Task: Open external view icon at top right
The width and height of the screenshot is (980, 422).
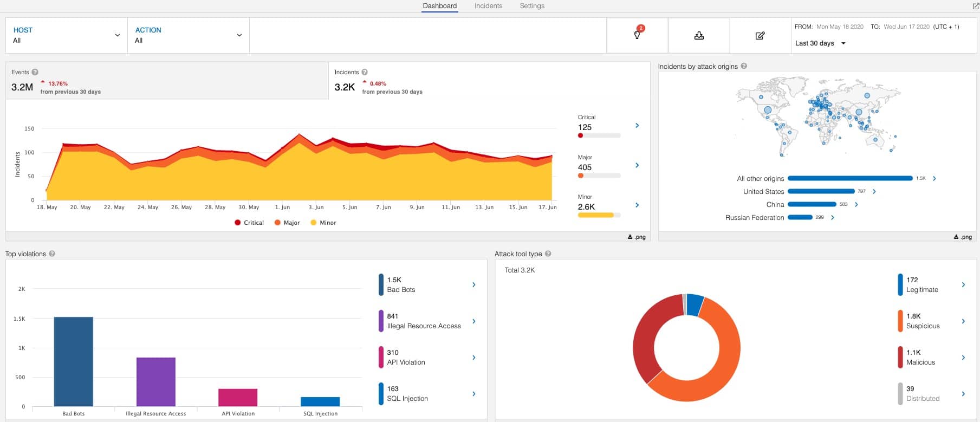Action: tap(976, 6)
